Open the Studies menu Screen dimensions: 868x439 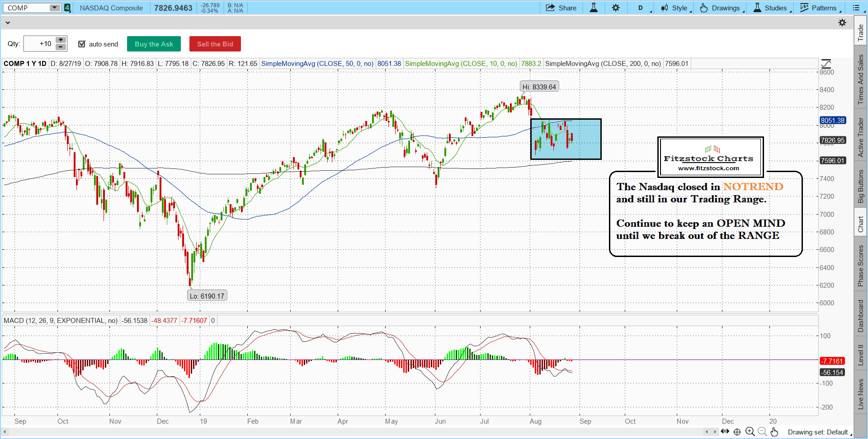tap(772, 8)
